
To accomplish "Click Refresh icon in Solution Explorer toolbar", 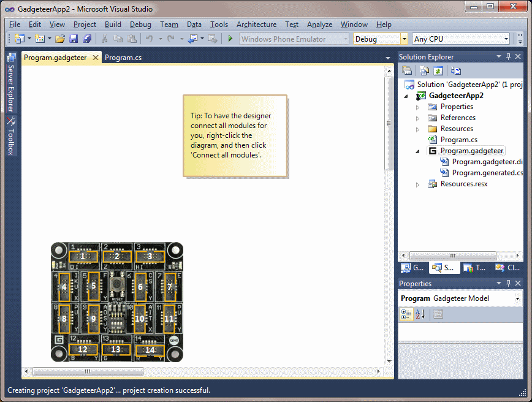I will click(438, 70).
